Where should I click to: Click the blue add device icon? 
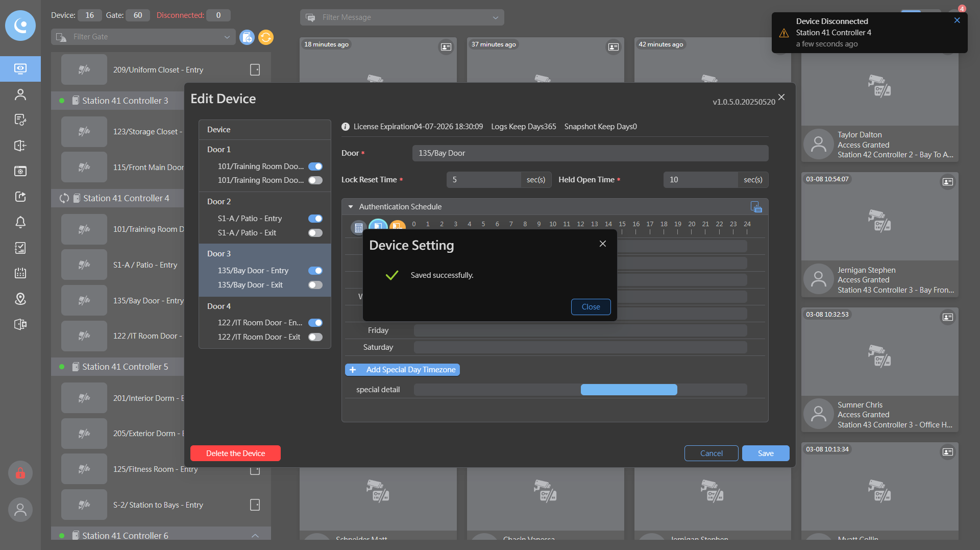click(x=247, y=37)
